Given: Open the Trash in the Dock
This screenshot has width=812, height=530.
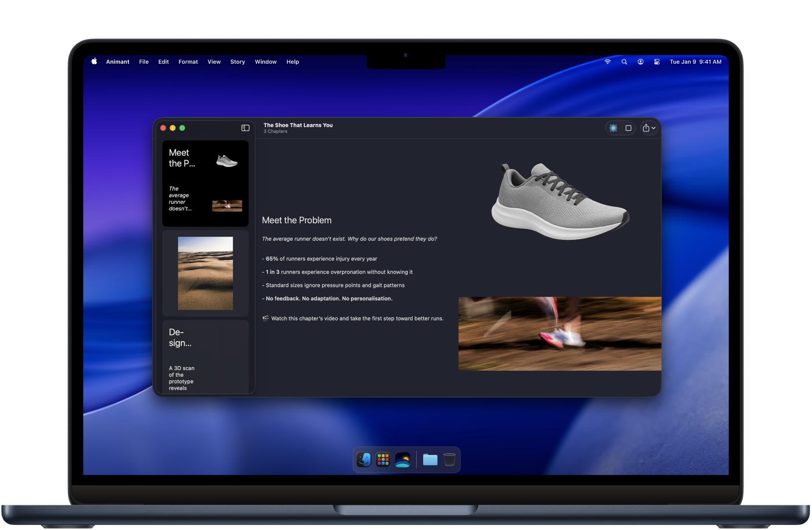Looking at the screenshot, I should tap(450, 459).
